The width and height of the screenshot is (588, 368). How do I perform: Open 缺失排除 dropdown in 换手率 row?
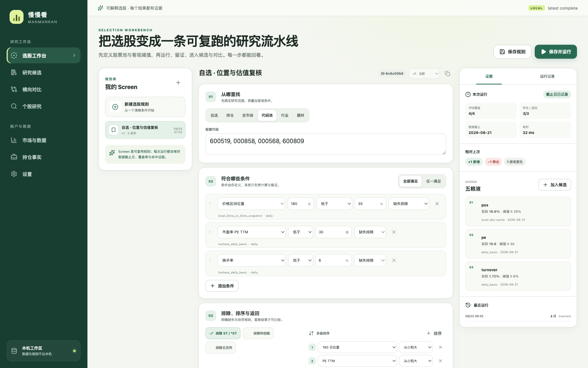(370, 260)
